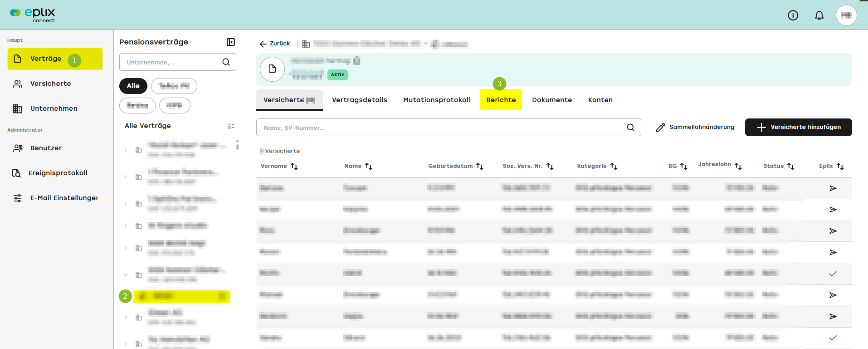Image resolution: width=868 pixels, height=349 pixels.
Task: Sort the table by Geburtsdatum
Action: tap(480, 167)
